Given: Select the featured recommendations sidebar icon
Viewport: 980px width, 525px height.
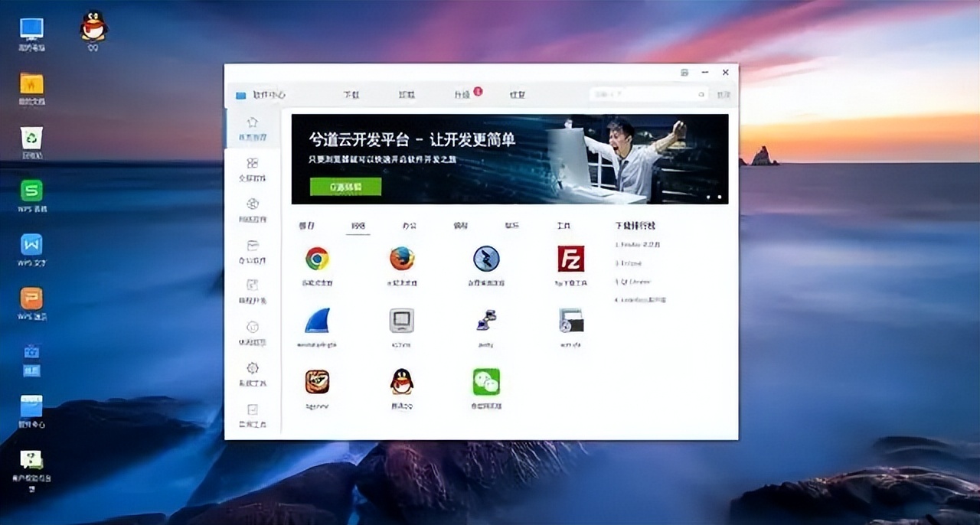Looking at the screenshot, I should (253, 125).
